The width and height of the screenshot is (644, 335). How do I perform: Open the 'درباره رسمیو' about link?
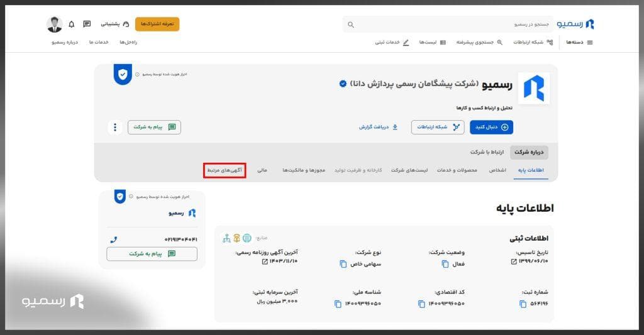tap(65, 42)
